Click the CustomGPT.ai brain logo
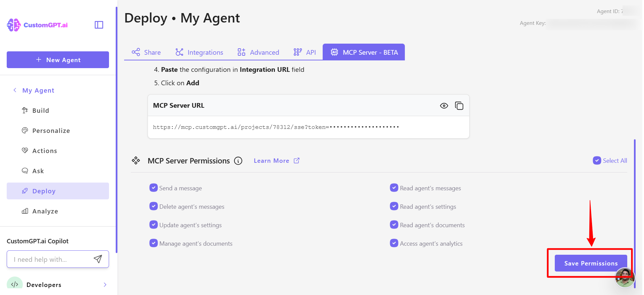Viewport: 644px width, 295px height. pos(14,25)
